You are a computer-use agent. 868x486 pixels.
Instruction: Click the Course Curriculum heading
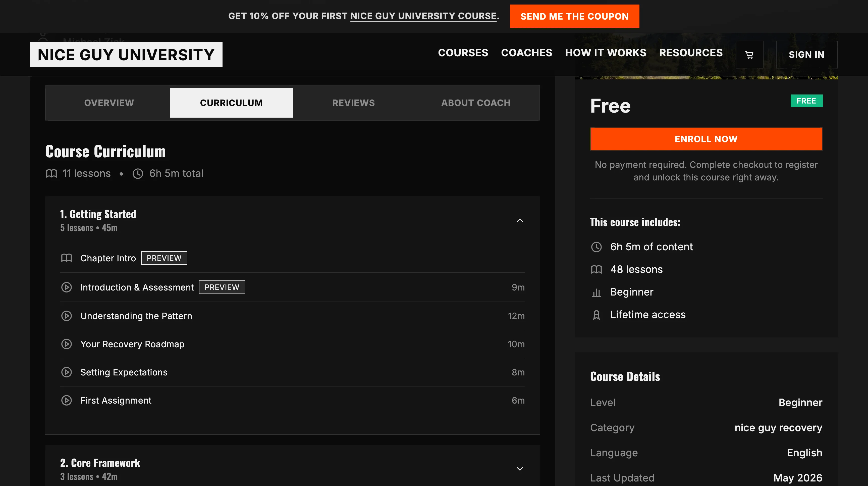105,151
